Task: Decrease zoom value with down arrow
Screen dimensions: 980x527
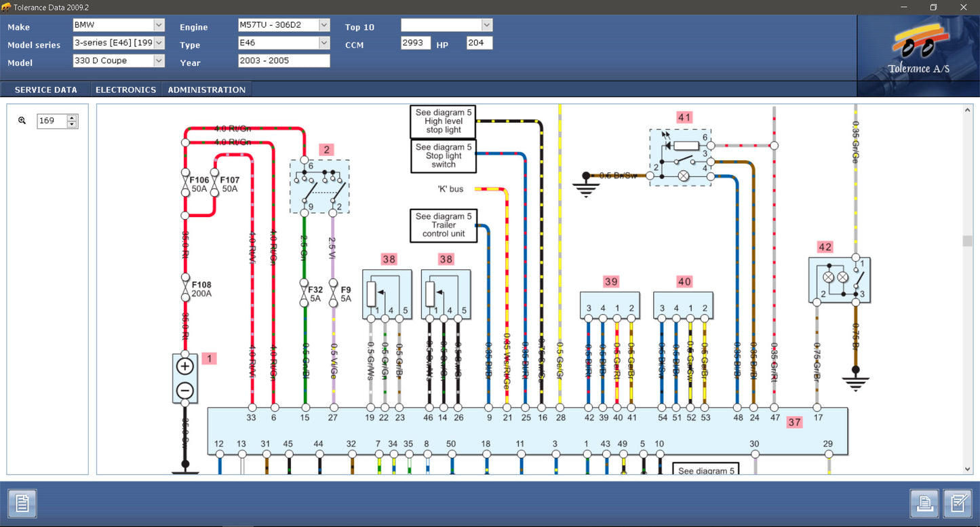Action: (x=73, y=125)
